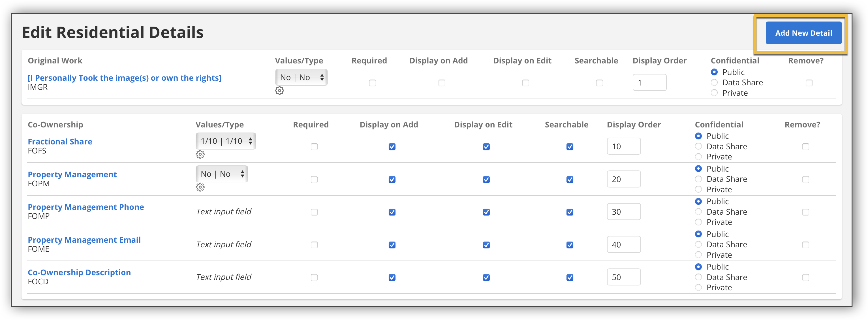Click the Fractional Share gear icon
868x320 pixels.
click(200, 154)
